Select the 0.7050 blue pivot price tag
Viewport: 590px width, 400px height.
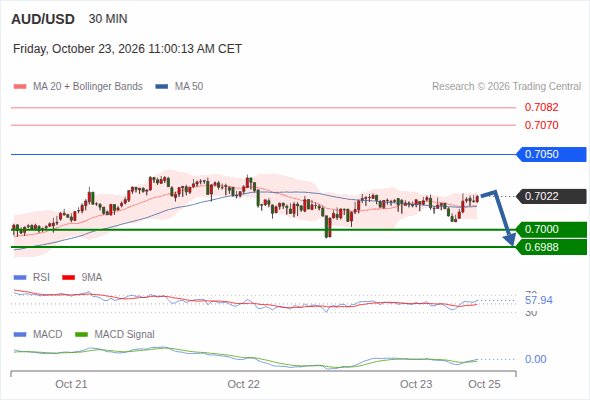pos(552,154)
